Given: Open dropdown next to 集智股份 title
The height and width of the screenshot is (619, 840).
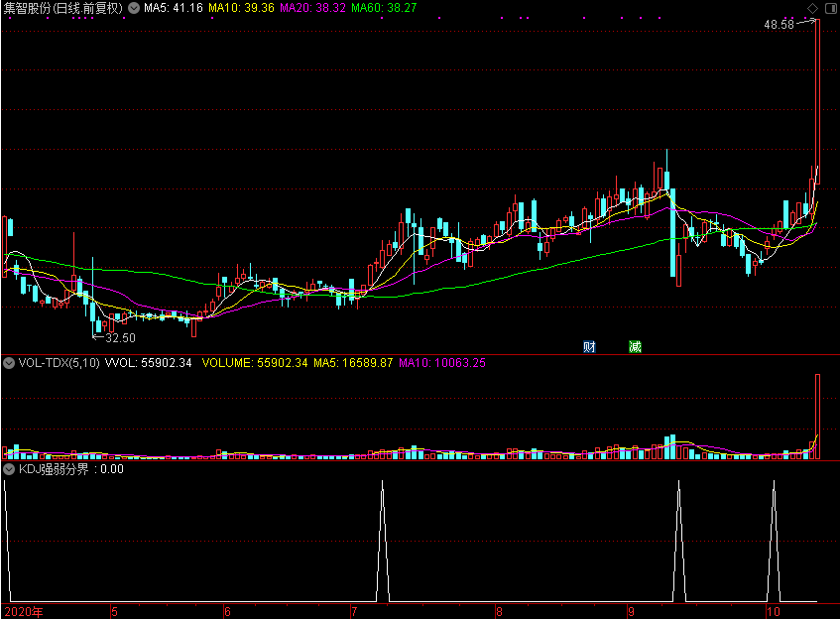Looking at the screenshot, I should click(x=134, y=8).
